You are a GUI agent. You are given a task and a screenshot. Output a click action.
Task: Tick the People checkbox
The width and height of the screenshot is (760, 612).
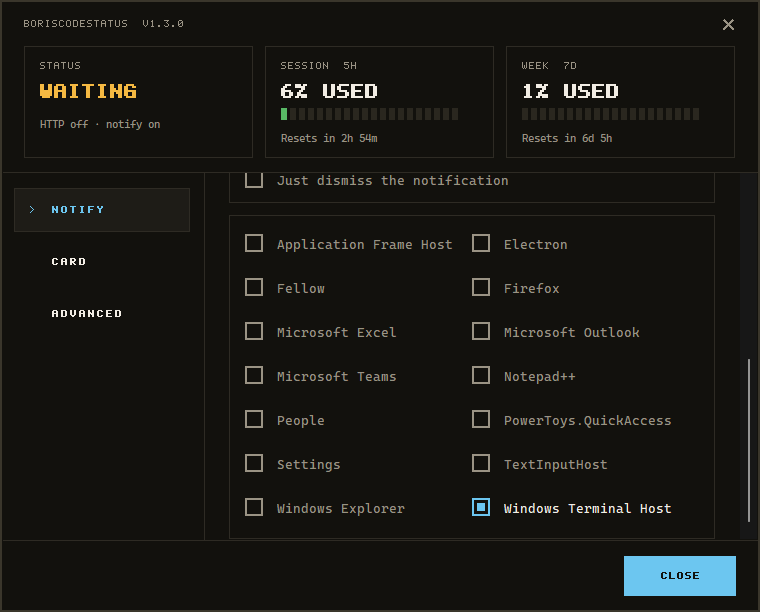point(254,420)
